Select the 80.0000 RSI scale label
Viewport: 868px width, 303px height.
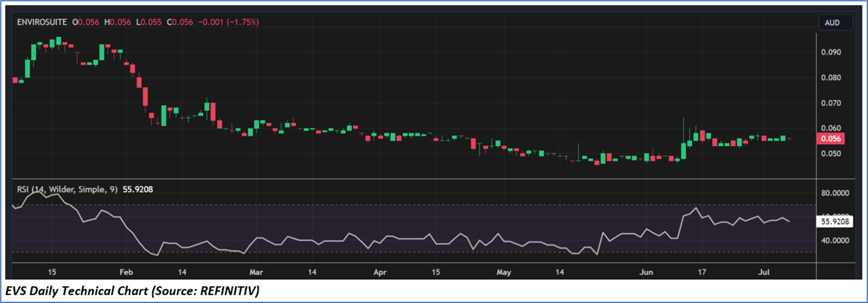[836, 193]
